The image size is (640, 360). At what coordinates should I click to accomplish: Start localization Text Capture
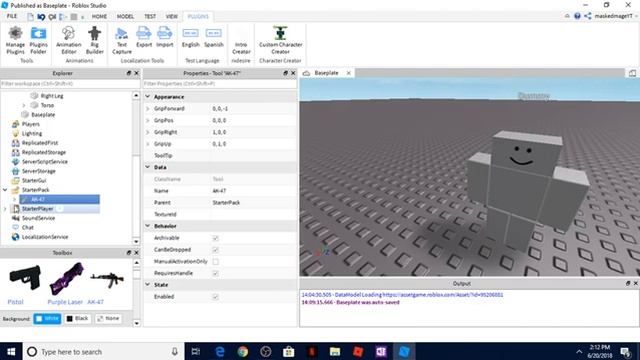point(122,40)
